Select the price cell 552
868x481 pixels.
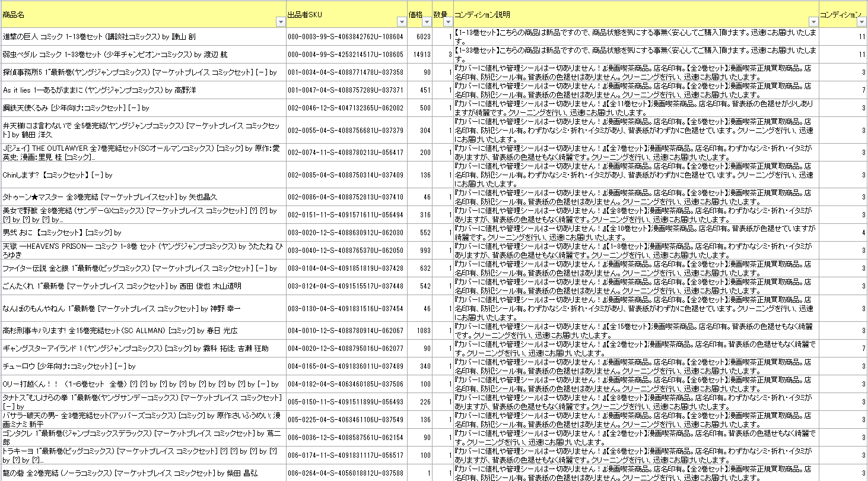419,233
